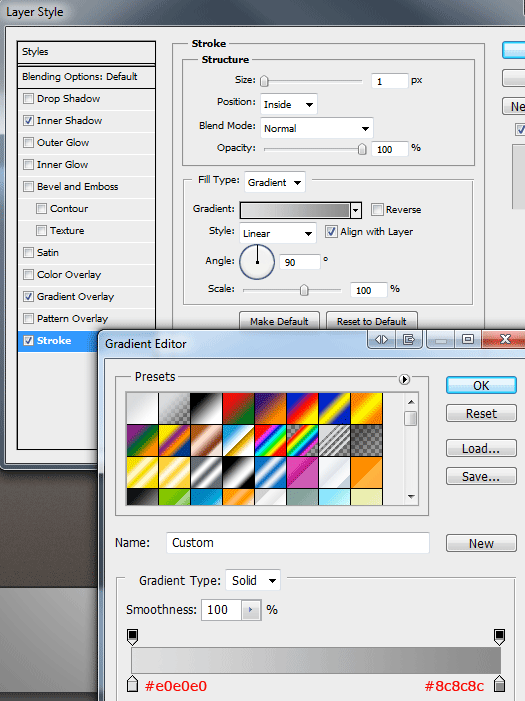Choose the rainbow spectrum gradient preset
525x701 pixels.
point(271,440)
